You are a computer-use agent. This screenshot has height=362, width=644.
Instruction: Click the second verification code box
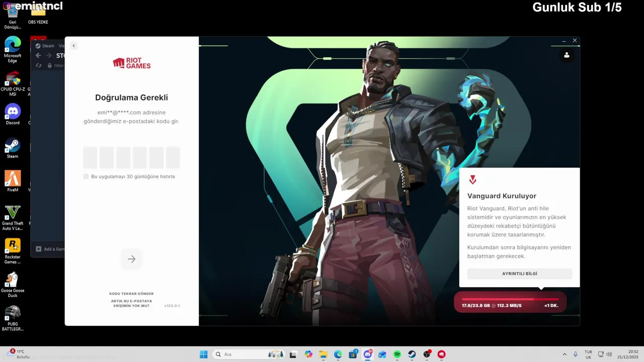[107, 157]
